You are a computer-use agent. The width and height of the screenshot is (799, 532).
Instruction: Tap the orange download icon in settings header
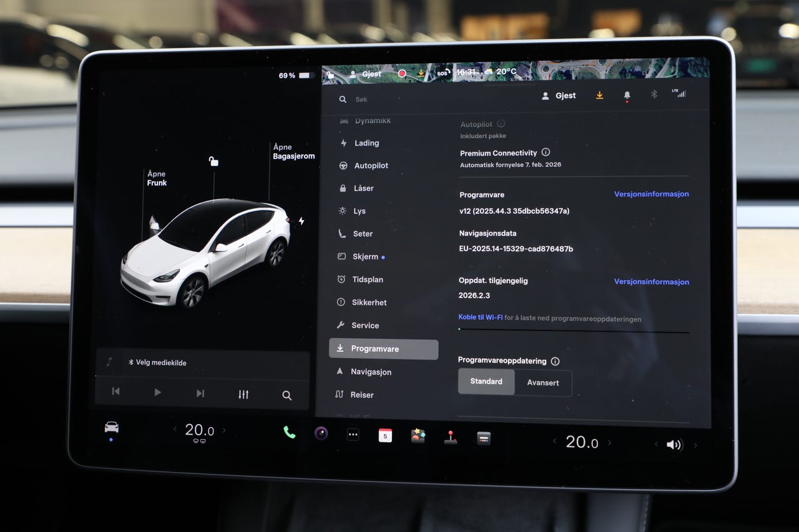click(599, 95)
